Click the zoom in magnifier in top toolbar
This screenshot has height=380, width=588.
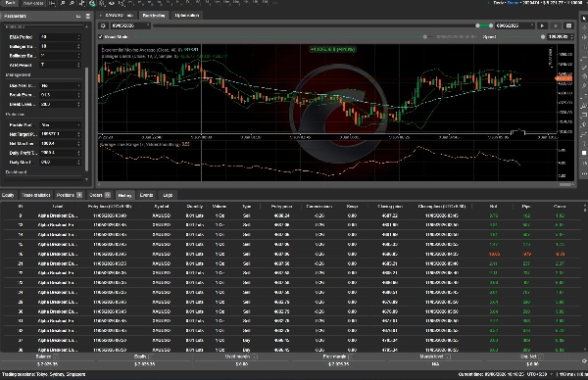pyautogui.click(x=63, y=3)
